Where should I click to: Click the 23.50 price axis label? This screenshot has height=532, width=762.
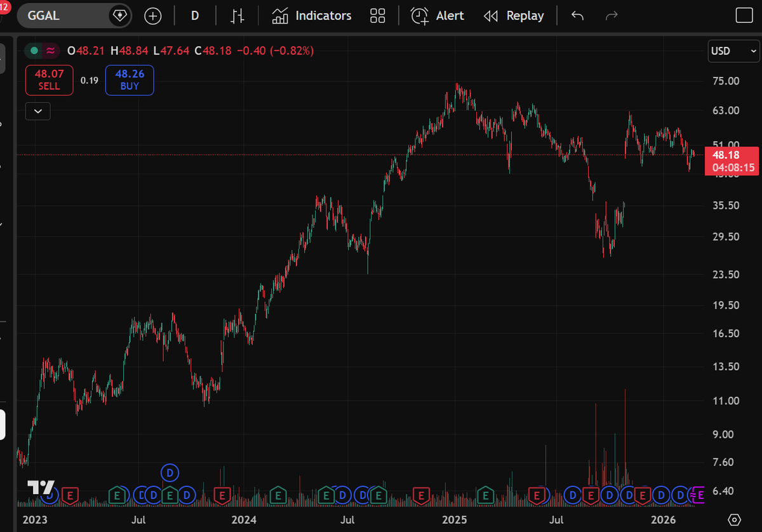click(726, 275)
